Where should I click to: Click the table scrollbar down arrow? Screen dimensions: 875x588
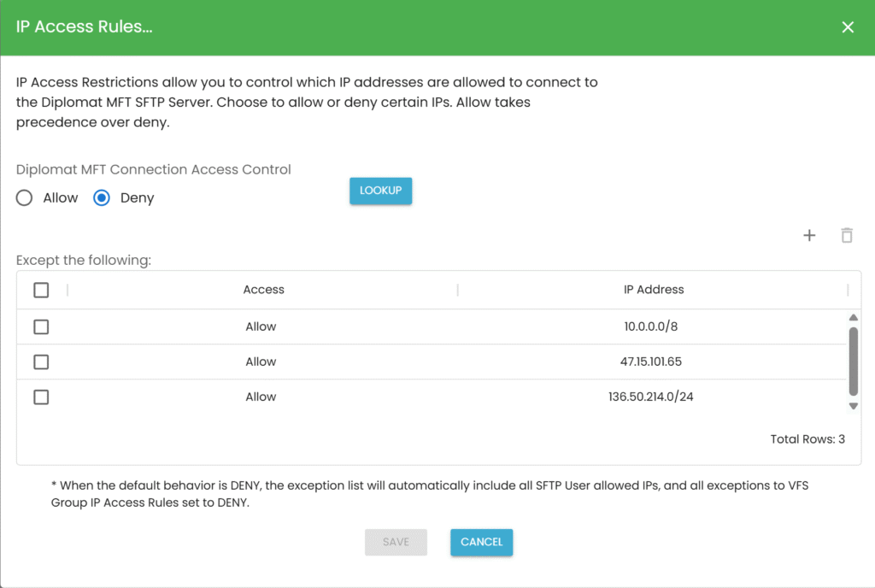(853, 405)
